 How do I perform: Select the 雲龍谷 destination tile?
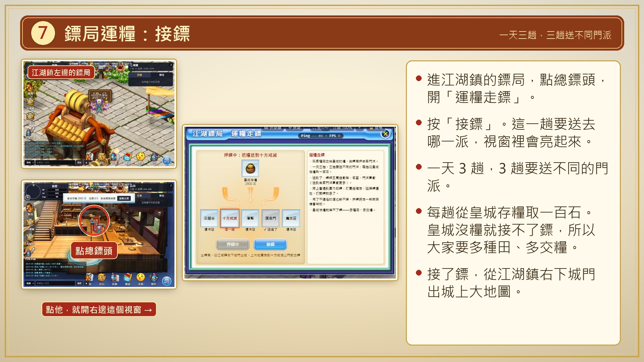pos(209,218)
